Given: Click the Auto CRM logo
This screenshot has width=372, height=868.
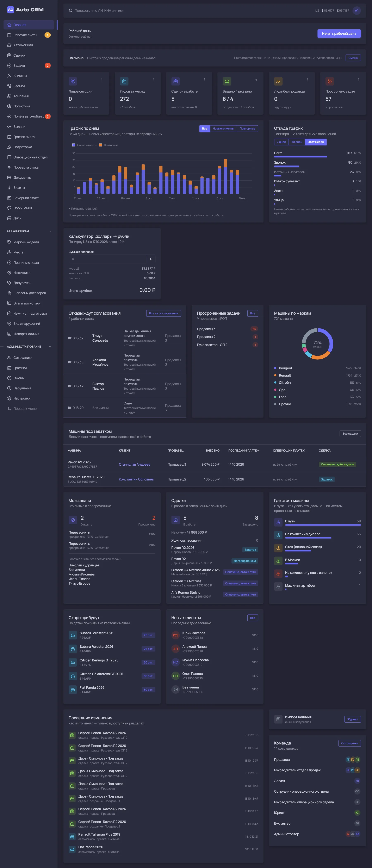Looking at the screenshot, I should pyautogui.click(x=25, y=10).
